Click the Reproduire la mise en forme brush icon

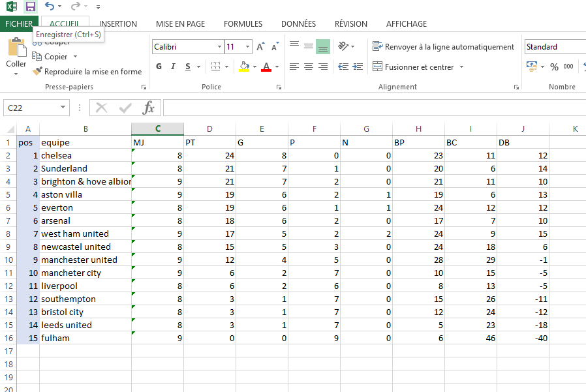37,71
